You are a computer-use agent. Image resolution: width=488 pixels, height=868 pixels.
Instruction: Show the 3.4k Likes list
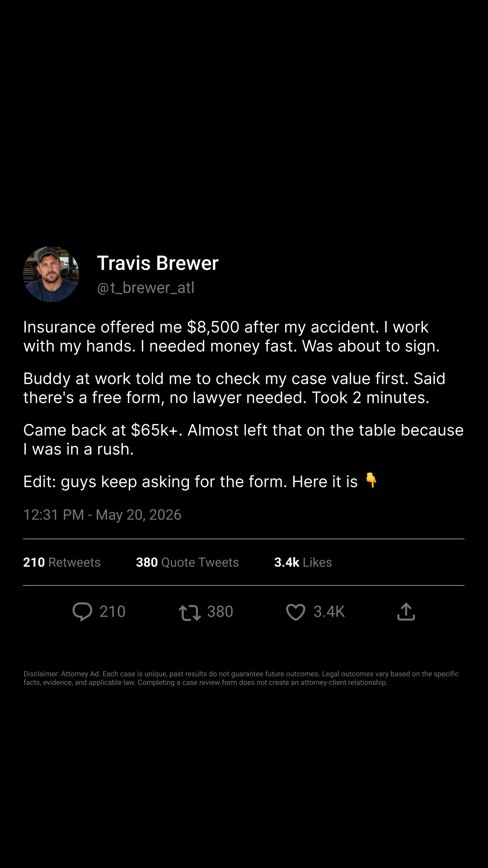[303, 562]
